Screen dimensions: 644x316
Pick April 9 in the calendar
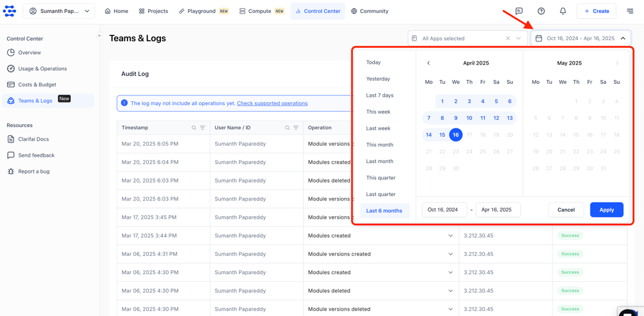pos(456,118)
